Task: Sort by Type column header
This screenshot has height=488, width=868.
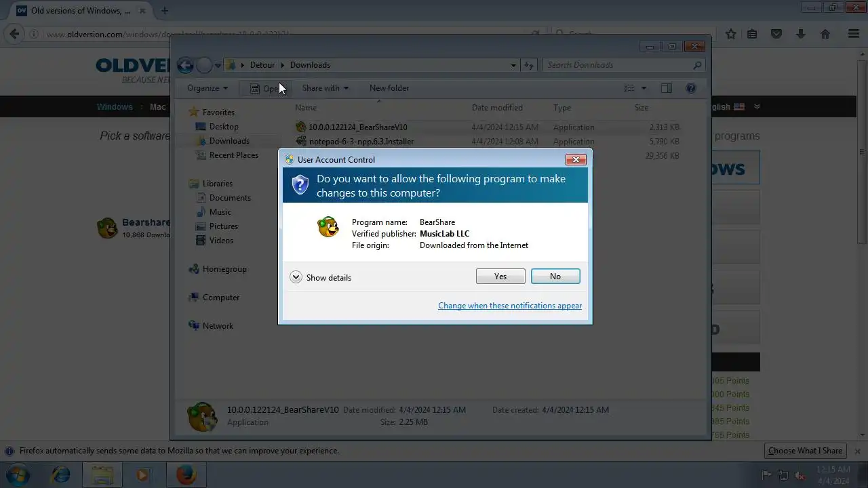Action: (562, 108)
